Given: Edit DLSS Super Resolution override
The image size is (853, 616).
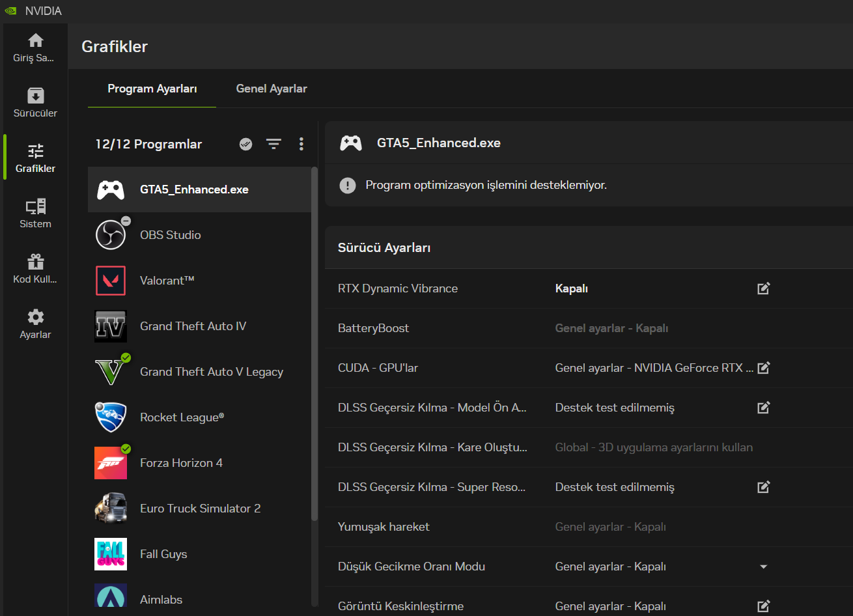Looking at the screenshot, I should pyautogui.click(x=764, y=487).
